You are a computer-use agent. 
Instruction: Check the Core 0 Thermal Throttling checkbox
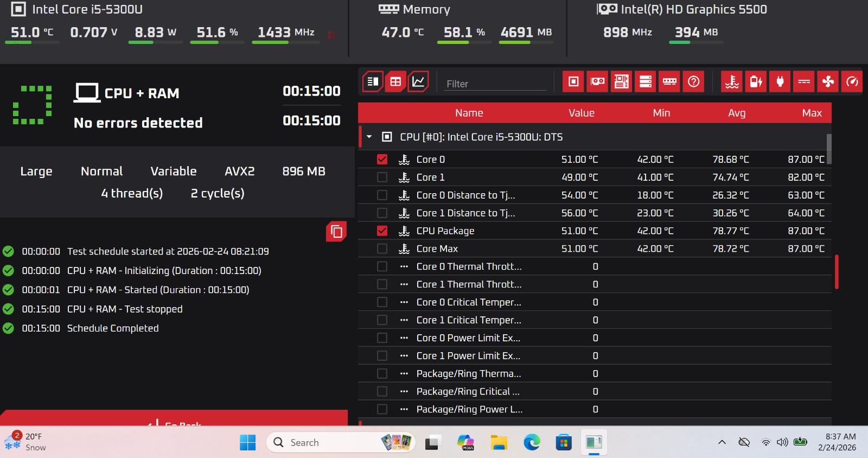382,266
